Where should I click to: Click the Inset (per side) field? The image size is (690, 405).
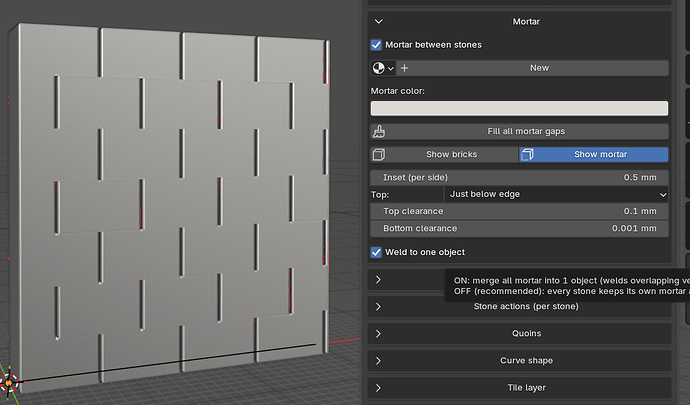519,177
